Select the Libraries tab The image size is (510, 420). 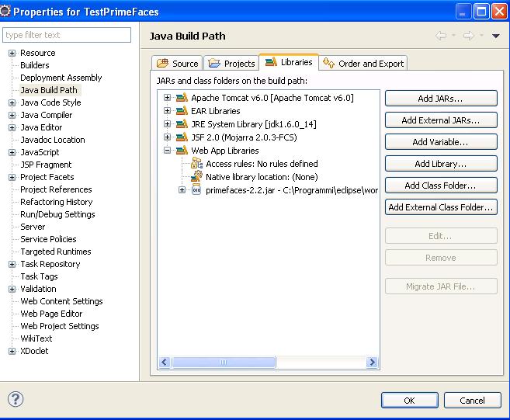click(x=289, y=62)
